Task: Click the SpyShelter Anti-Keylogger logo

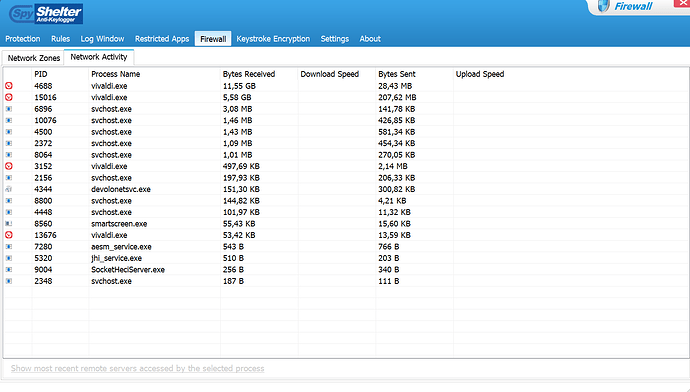Action: (46, 14)
